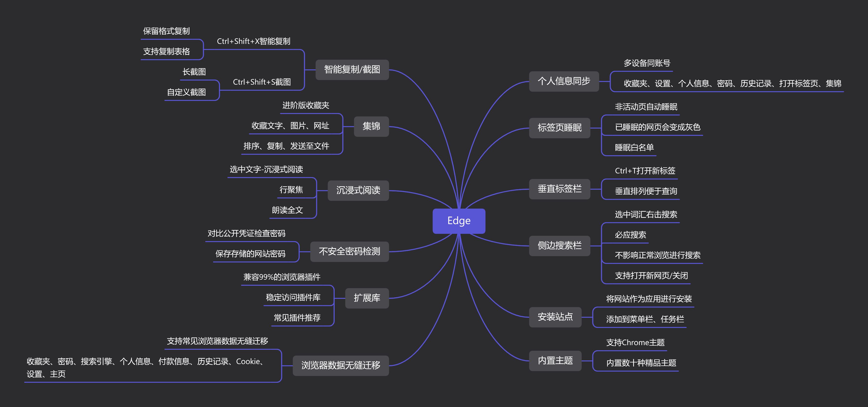Select the 朗读全文 leaf item
Viewport: 868px width, 407px height.
(287, 210)
